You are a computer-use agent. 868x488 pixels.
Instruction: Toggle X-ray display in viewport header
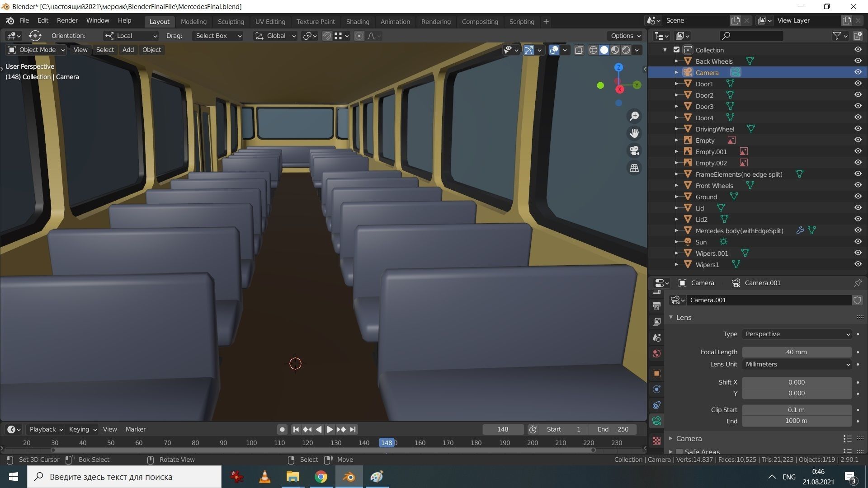579,50
